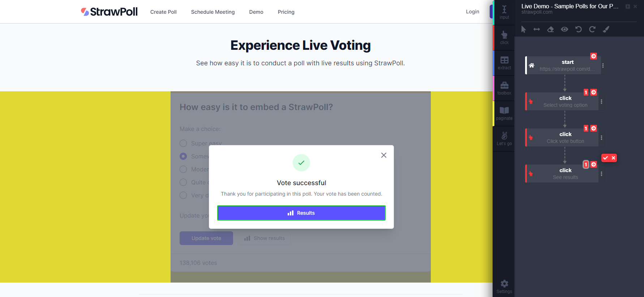This screenshot has width=644, height=297.
Task: Close the Vote successful dialog
Action: (x=383, y=155)
